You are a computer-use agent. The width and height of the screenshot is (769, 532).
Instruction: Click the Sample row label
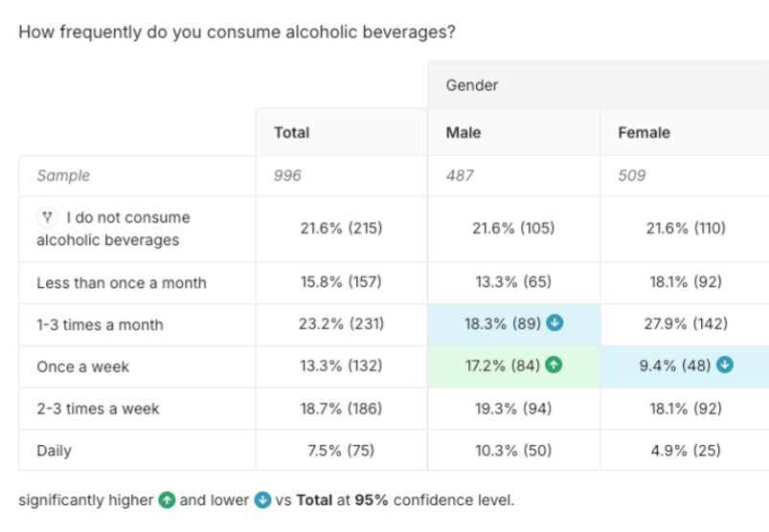pos(63,175)
